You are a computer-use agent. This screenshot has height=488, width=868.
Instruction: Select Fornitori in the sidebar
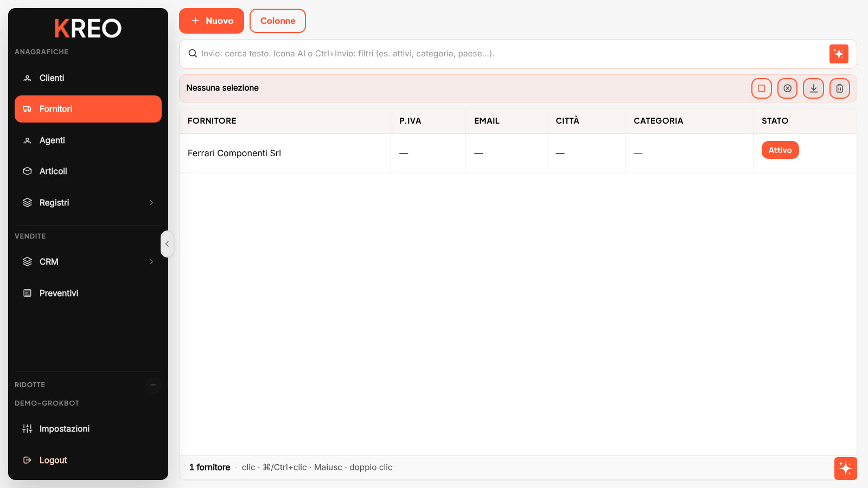(88, 109)
